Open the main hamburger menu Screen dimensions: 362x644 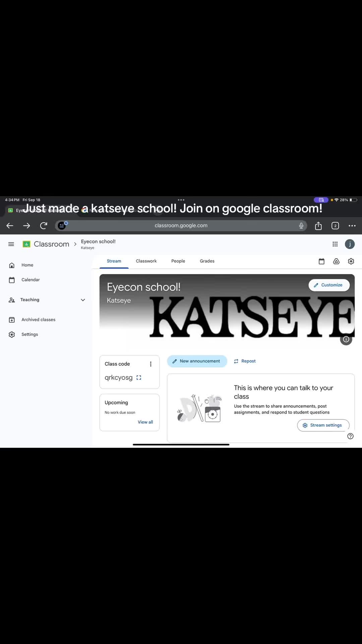(x=11, y=244)
